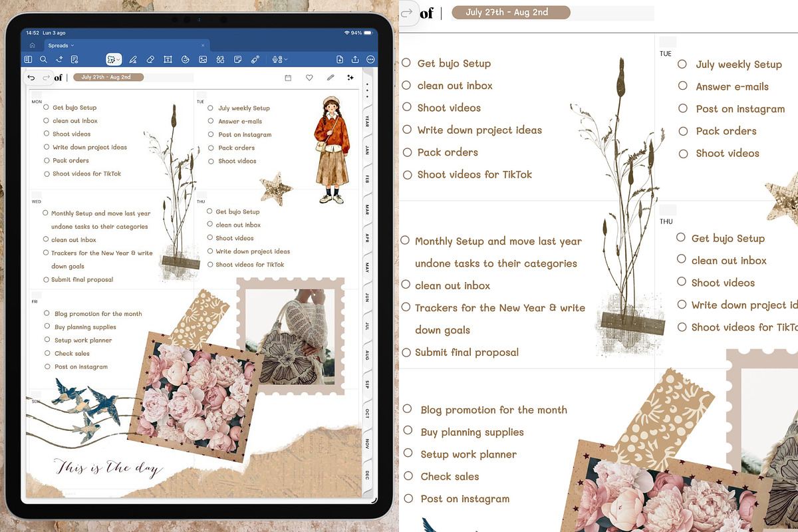798x532 pixels.
Task: Check 'Blog promotion for the month' enlarged view
Action: [408, 409]
